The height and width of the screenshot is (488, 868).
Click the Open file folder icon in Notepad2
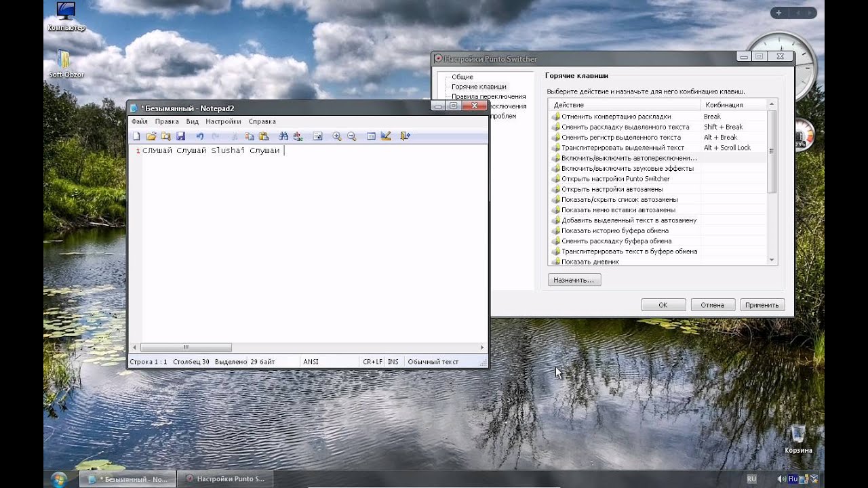click(x=151, y=136)
